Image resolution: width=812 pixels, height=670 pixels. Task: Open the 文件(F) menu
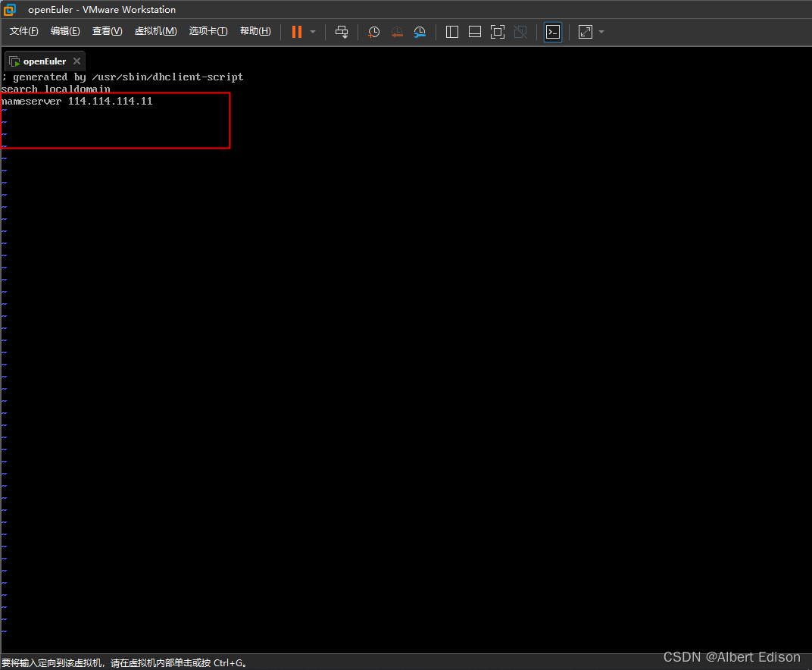(23, 31)
